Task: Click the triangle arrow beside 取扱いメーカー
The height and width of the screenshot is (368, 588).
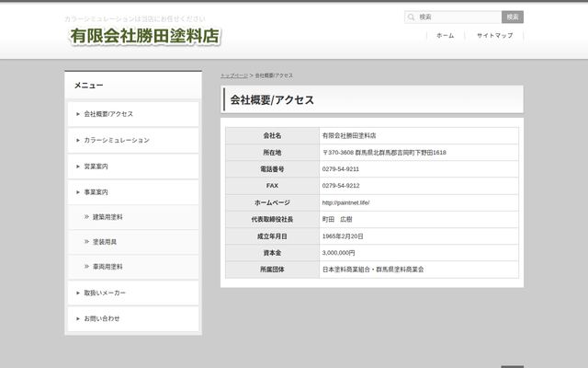Action: coord(78,293)
